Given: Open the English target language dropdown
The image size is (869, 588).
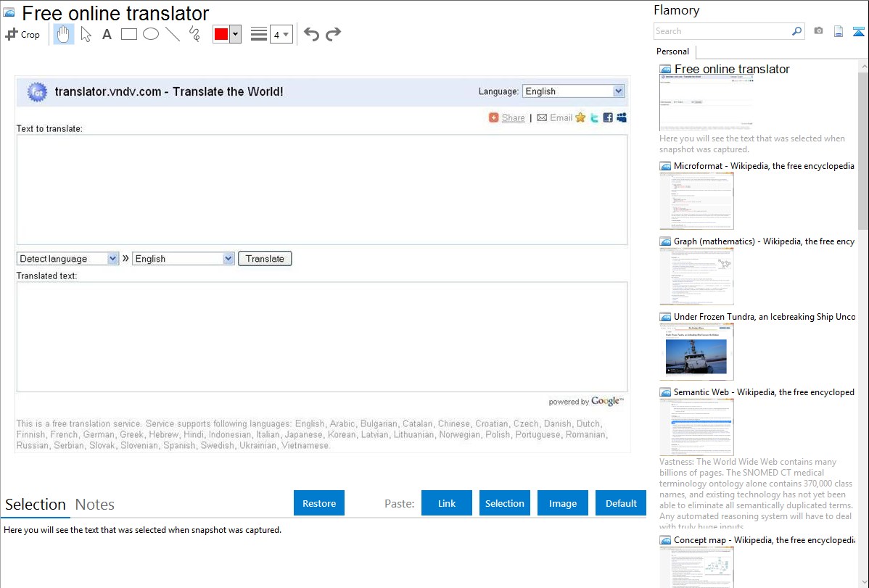Looking at the screenshot, I should [x=184, y=258].
